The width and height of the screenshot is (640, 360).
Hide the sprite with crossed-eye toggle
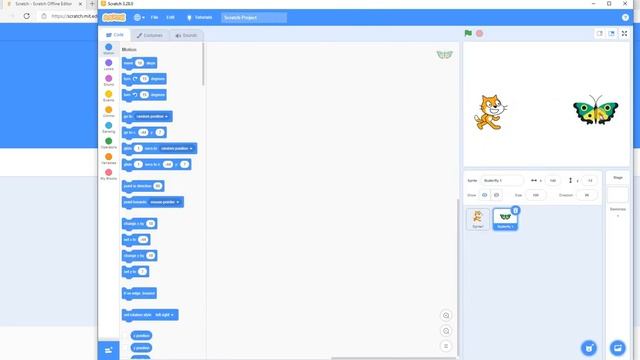click(x=496, y=195)
